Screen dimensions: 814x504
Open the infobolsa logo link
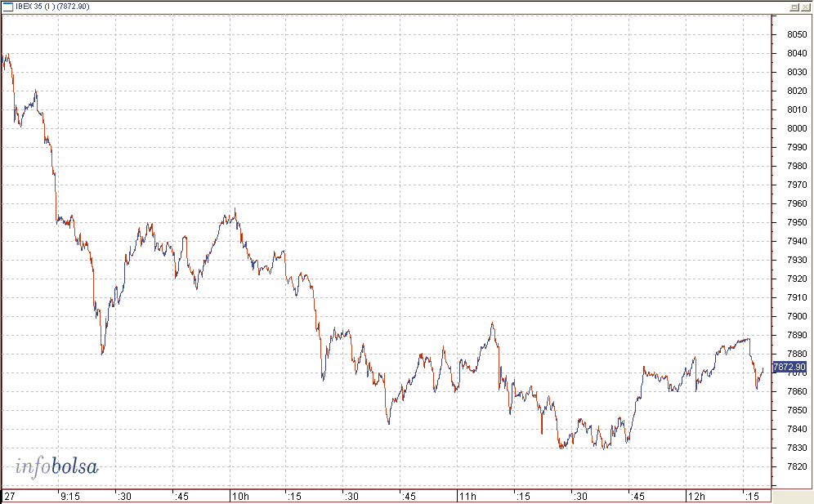(56, 466)
